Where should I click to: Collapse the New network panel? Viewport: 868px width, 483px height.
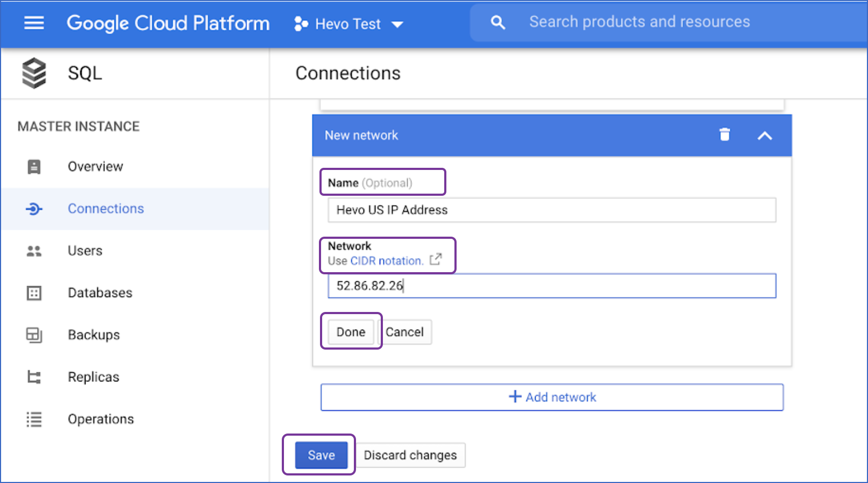765,136
